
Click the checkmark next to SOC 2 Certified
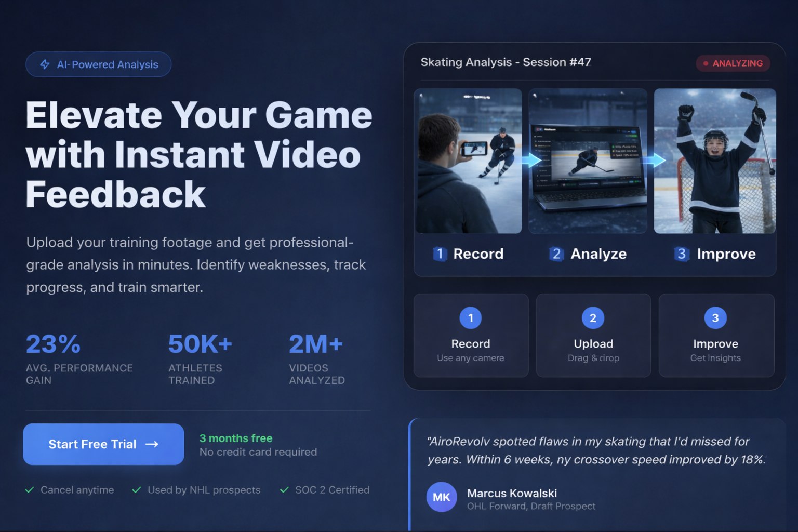tap(284, 490)
